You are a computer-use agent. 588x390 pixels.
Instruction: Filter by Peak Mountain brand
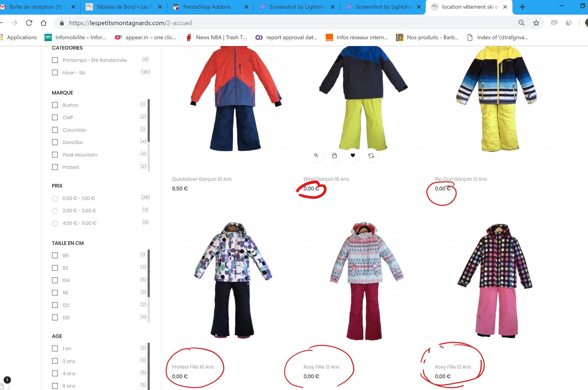(x=55, y=155)
